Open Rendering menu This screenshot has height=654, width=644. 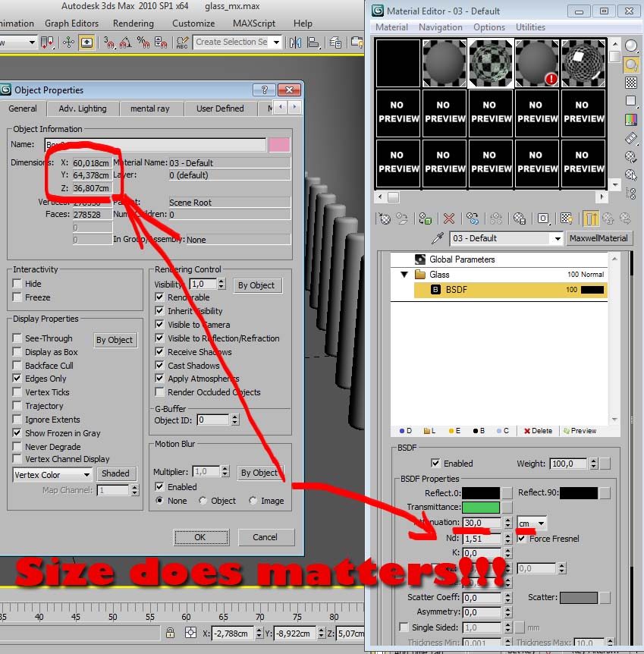pos(133,24)
